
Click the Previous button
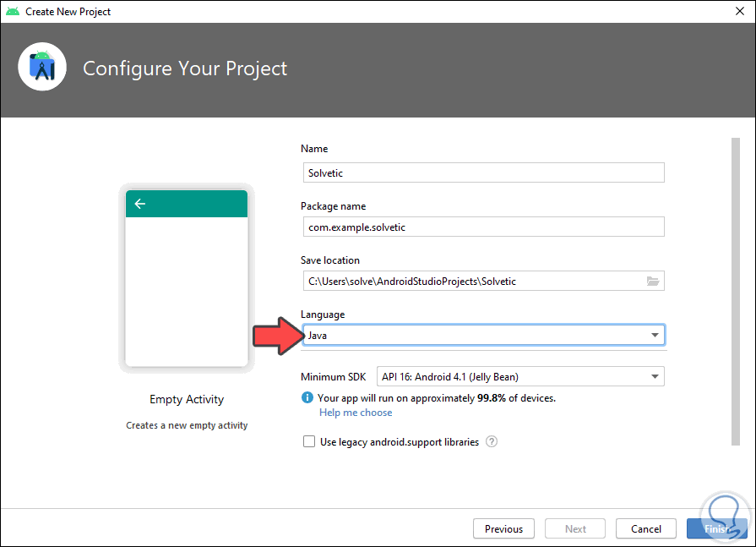click(503, 528)
